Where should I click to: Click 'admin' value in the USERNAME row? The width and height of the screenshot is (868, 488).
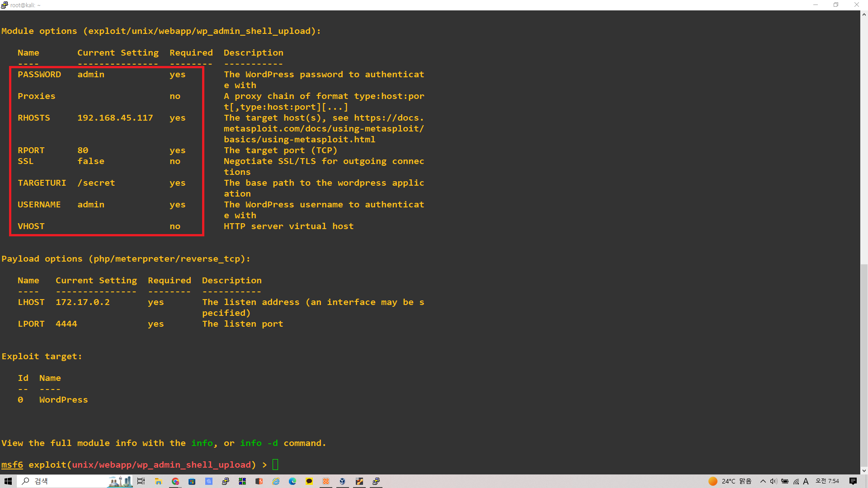(x=91, y=205)
